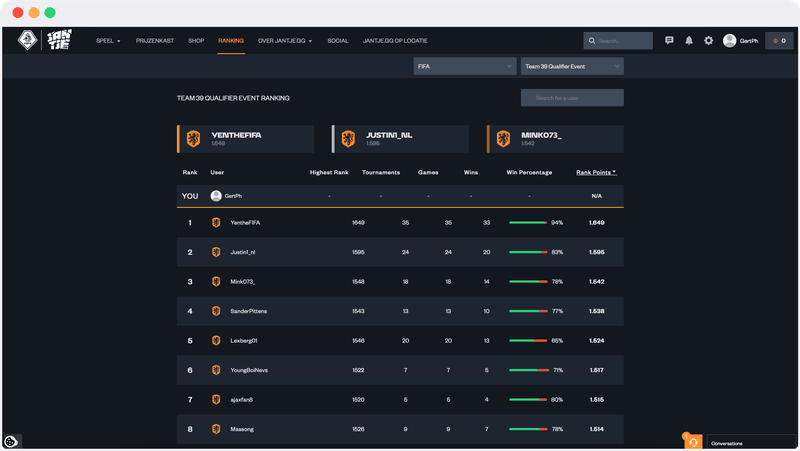The width and height of the screenshot is (800, 451).
Task: Click the lion badge in the Mink073_ row
Action: point(216,282)
